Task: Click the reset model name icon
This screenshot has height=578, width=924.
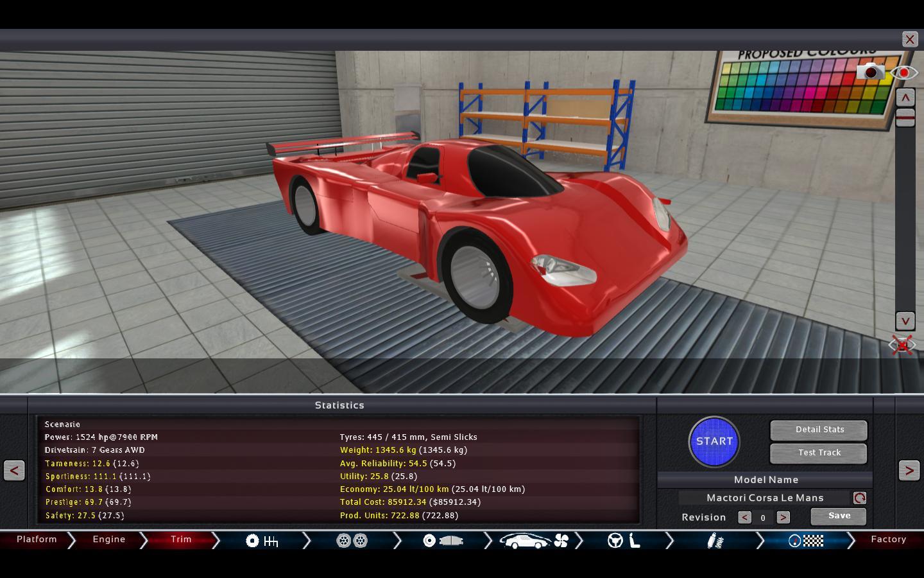Action: 859,498
